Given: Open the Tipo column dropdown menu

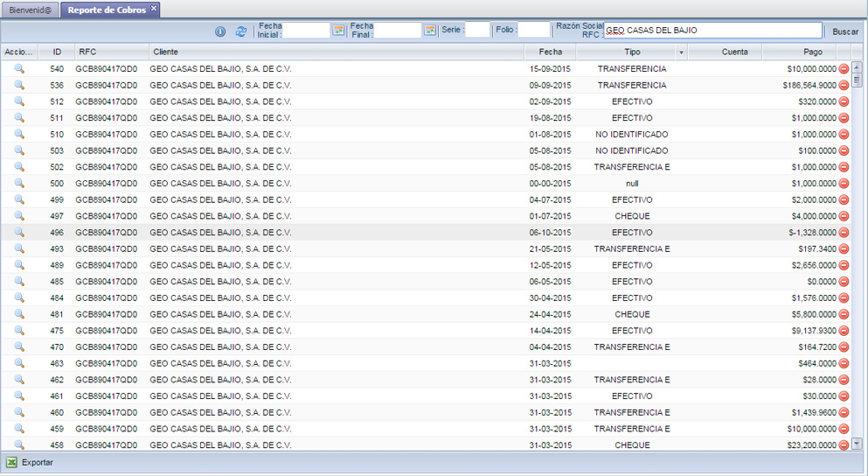Looking at the screenshot, I should tap(681, 52).
